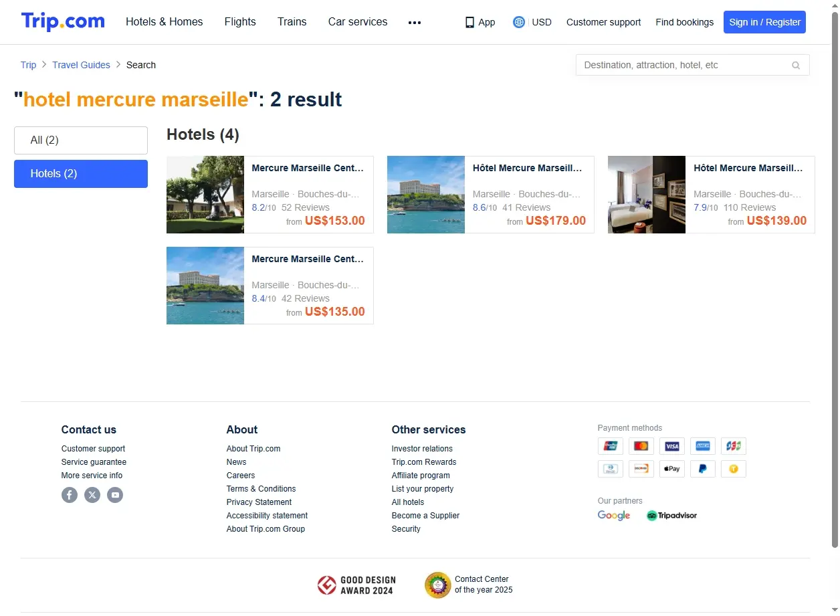This screenshot has height=616, width=840.
Task: Open the US$179.00 Hôtel Mercure thumbnail
Action: point(426,195)
